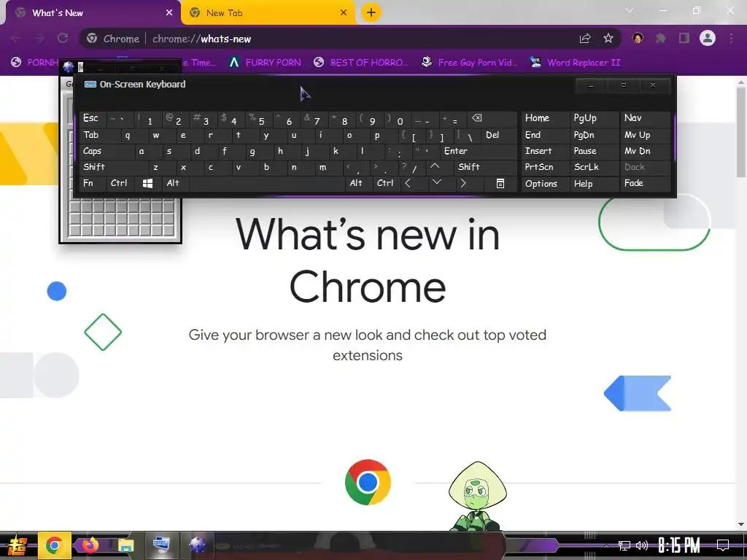Open the Extensions puzzle-piece icon
The image size is (747, 560).
tap(661, 38)
